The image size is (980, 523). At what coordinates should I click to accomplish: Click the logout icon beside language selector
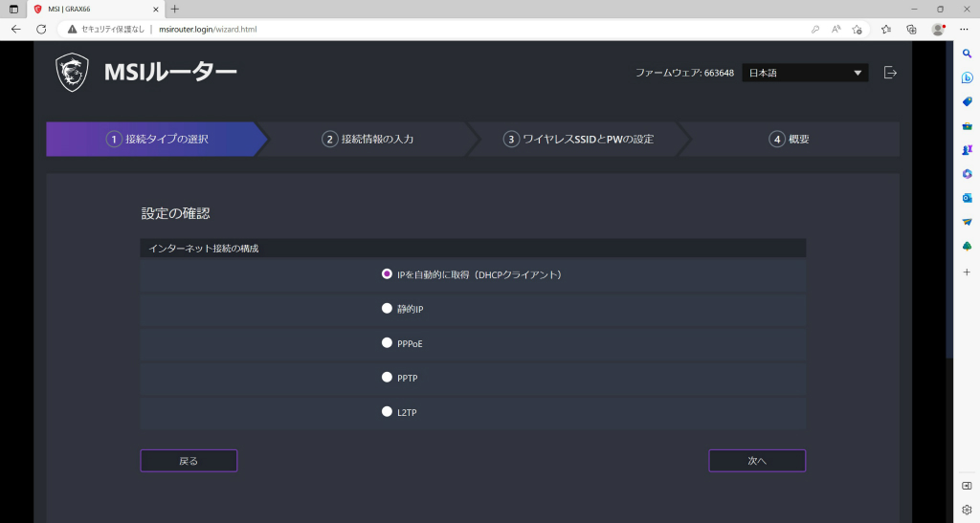coord(890,73)
